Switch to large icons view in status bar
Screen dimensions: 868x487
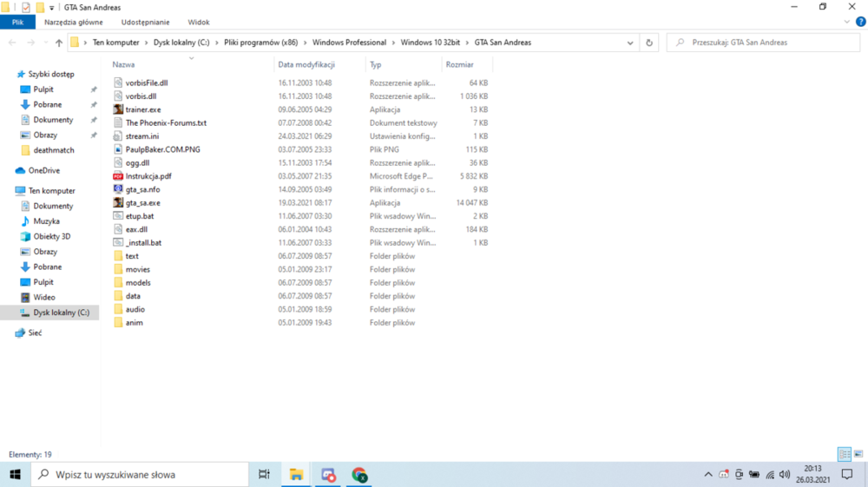pos(858,454)
